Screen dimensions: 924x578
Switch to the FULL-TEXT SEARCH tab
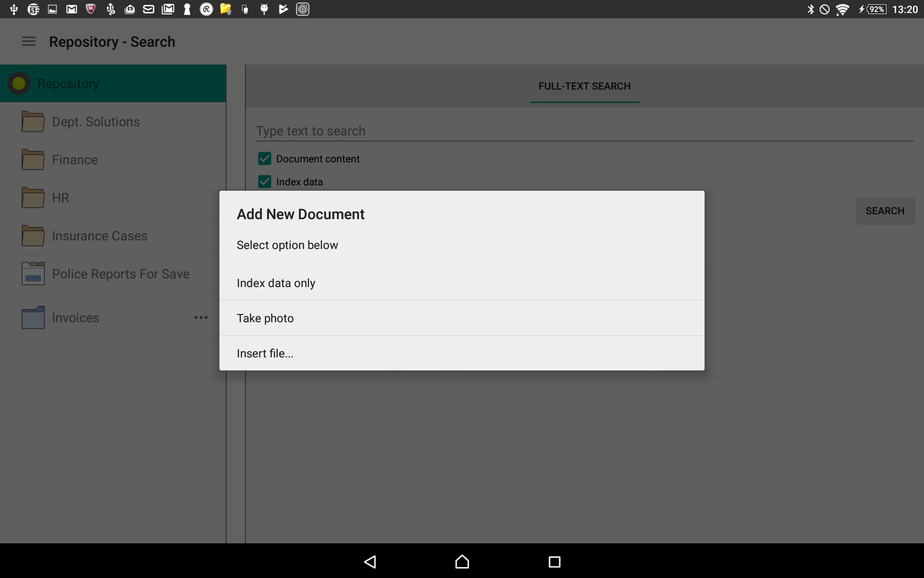[x=584, y=86]
